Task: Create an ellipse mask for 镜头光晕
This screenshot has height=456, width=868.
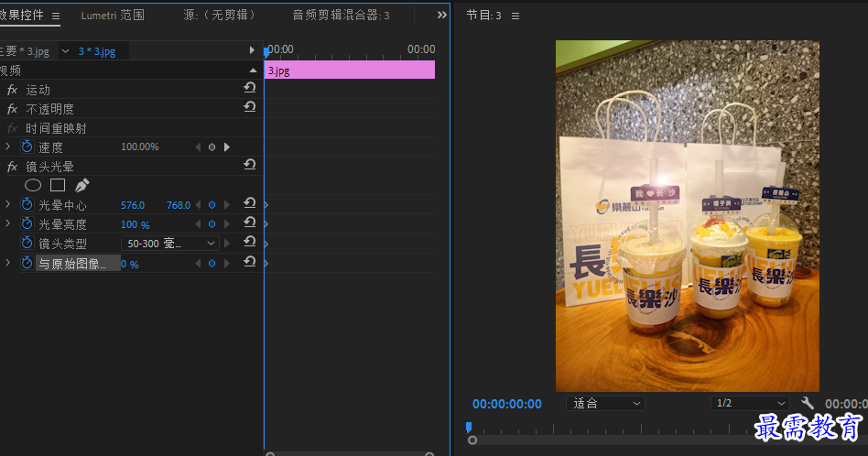Action: pos(33,185)
